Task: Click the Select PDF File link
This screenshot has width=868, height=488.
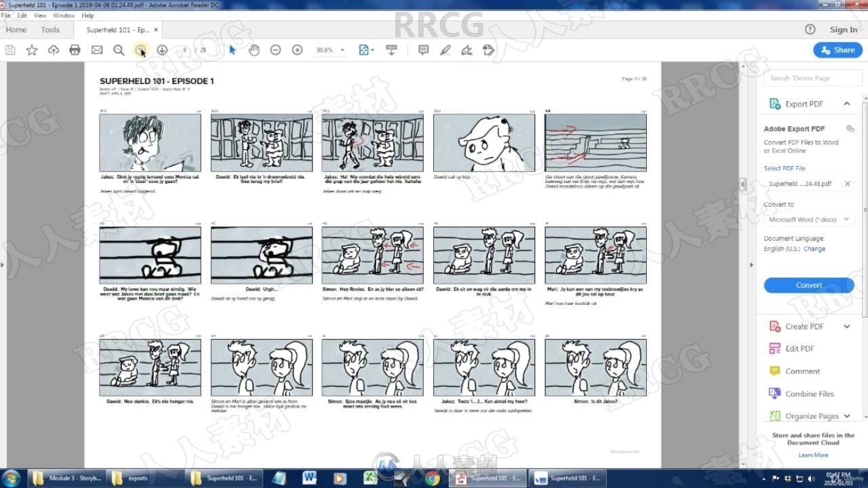Action: click(784, 168)
